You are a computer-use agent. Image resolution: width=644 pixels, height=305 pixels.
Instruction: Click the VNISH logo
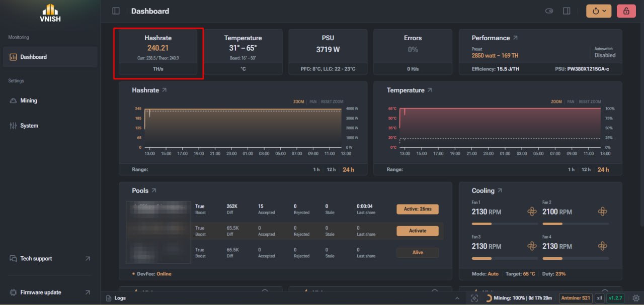[x=50, y=13]
